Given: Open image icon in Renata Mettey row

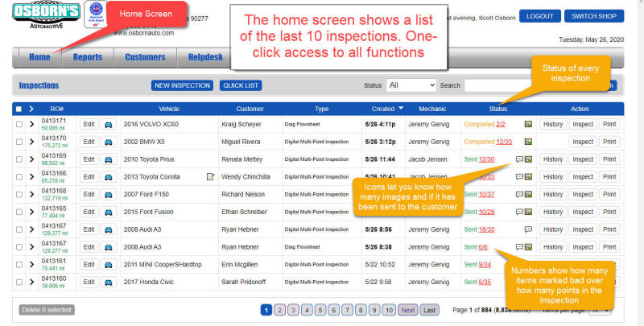Looking at the screenshot, I should tap(528, 159).
